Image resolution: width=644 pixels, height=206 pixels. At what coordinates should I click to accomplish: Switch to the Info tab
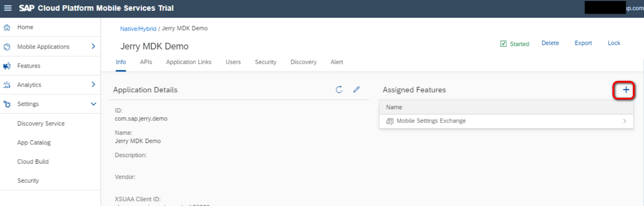click(121, 62)
